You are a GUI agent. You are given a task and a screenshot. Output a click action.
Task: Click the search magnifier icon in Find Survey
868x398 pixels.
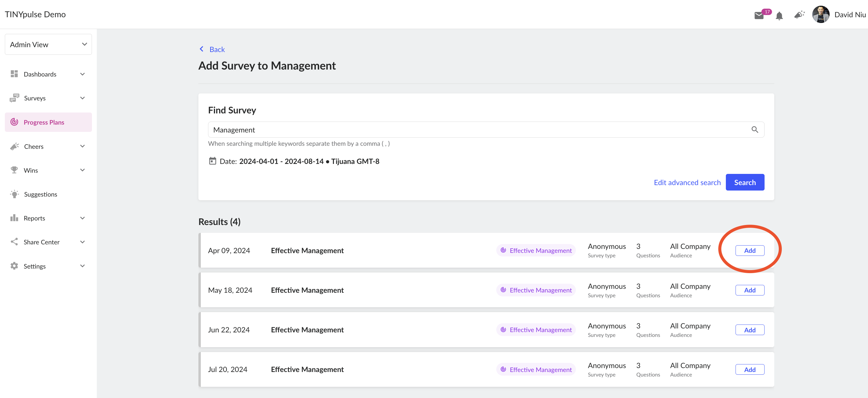tap(755, 129)
